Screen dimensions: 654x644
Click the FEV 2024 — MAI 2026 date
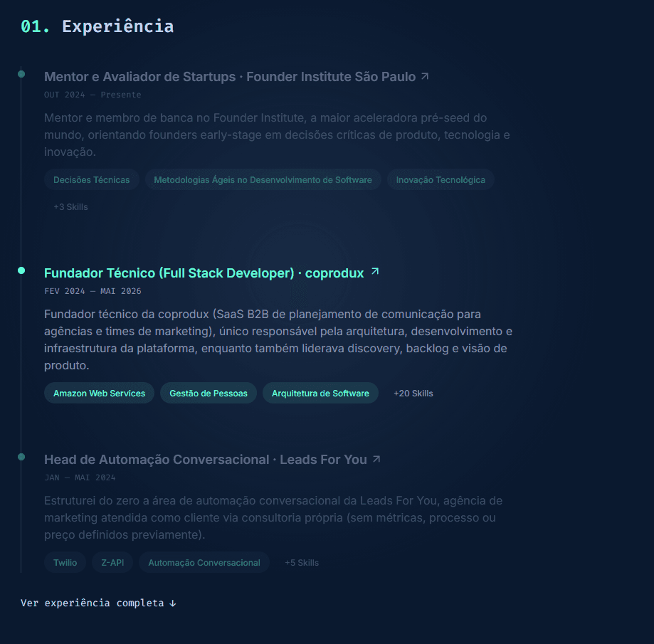[x=93, y=291]
